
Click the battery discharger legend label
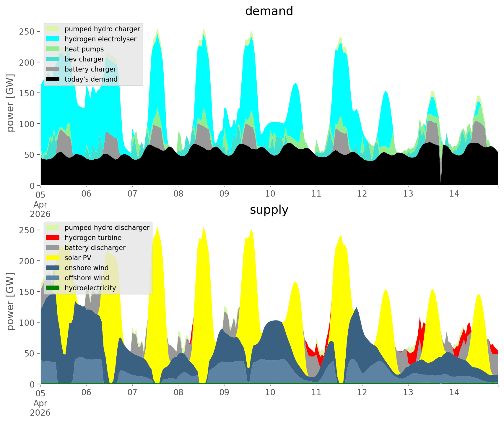[95, 248]
